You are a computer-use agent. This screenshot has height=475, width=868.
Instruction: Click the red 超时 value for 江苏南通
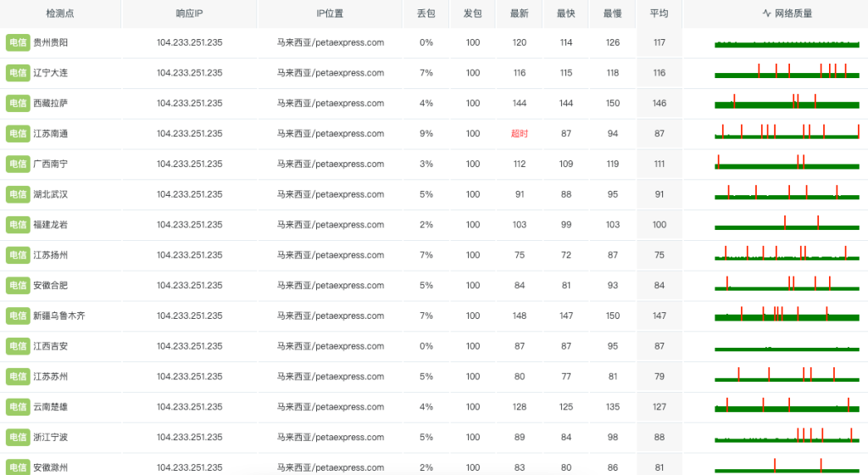click(520, 134)
